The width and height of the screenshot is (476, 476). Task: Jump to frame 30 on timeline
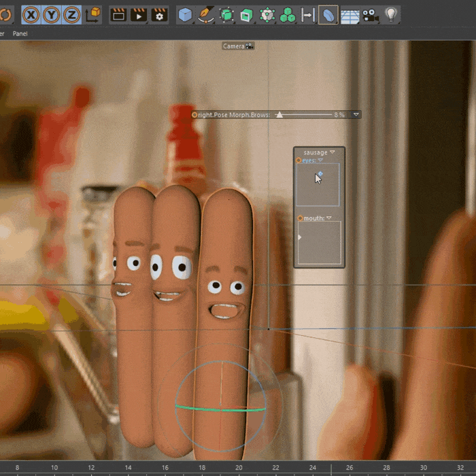423,468
